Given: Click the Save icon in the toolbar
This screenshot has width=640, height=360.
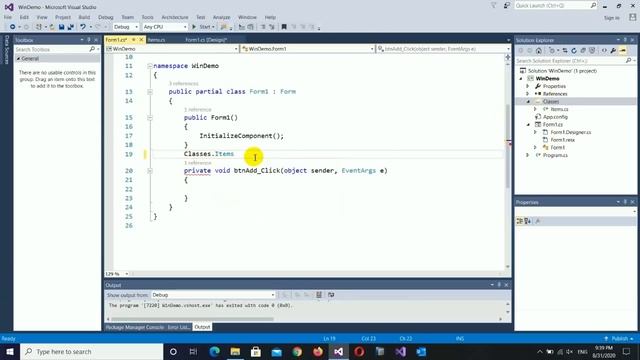Looking at the screenshot, I should click(62, 27).
